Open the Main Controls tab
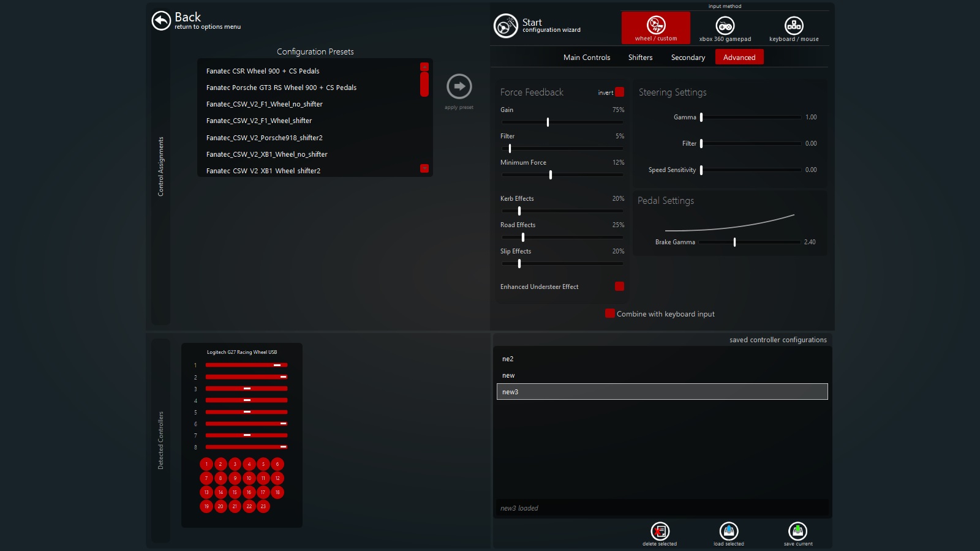This screenshot has height=551, width=980. point(587,58)
